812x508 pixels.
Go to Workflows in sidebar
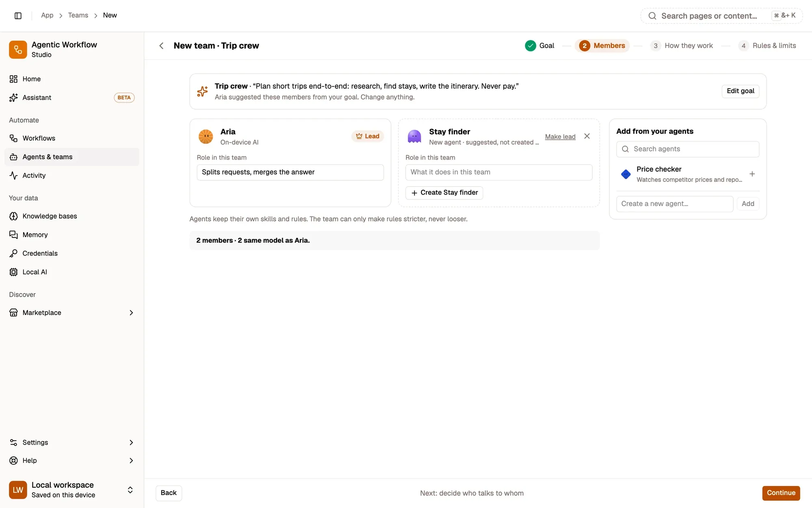pyautogui.click(x=72, y=138)
